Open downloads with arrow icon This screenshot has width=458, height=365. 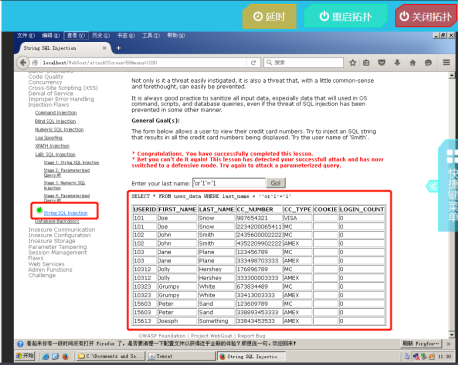397,63
